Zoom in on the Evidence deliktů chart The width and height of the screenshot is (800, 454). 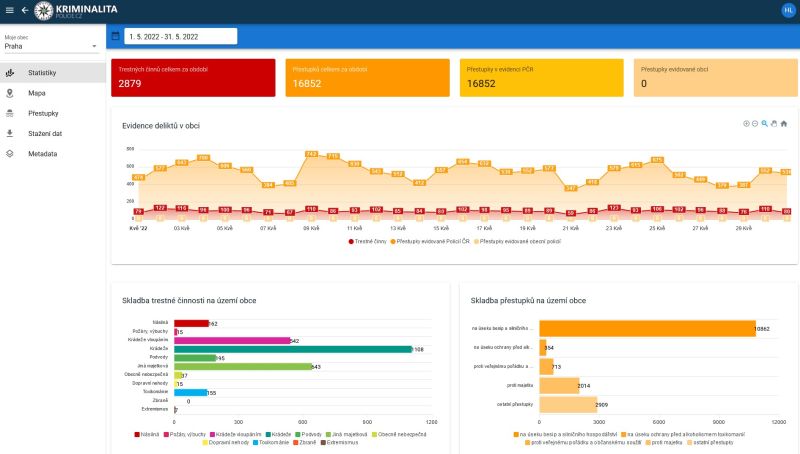pyautogui.click(x=746, y=123)
